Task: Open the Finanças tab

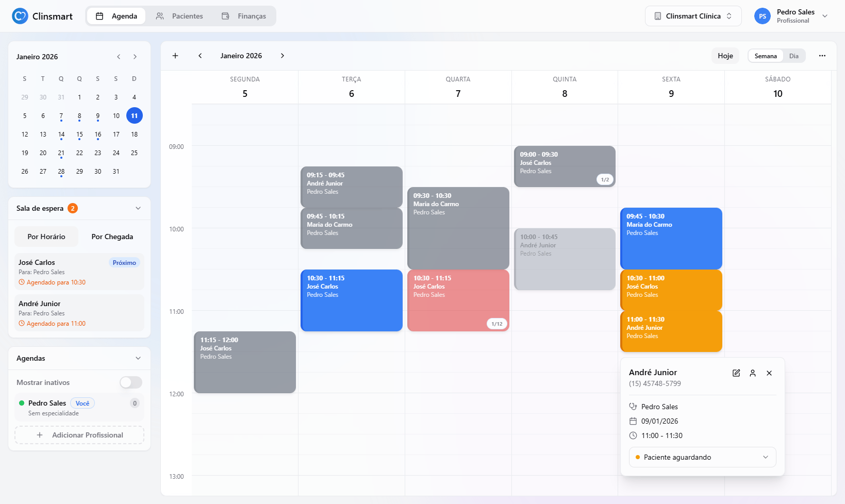Action: [244, 16]
